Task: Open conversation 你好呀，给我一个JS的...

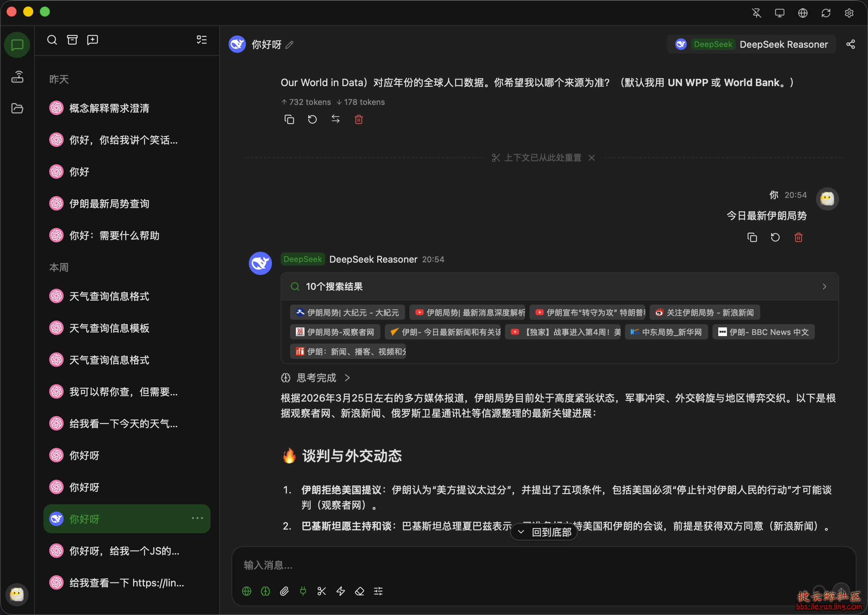Action: coord(127,551)
